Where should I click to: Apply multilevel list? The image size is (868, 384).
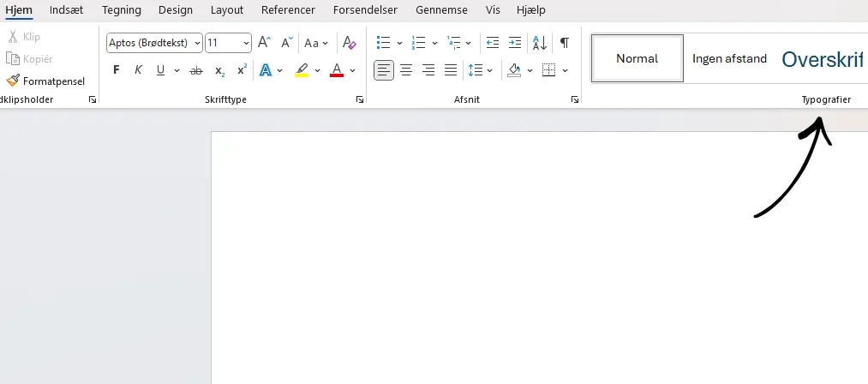[x=454, y=43]
